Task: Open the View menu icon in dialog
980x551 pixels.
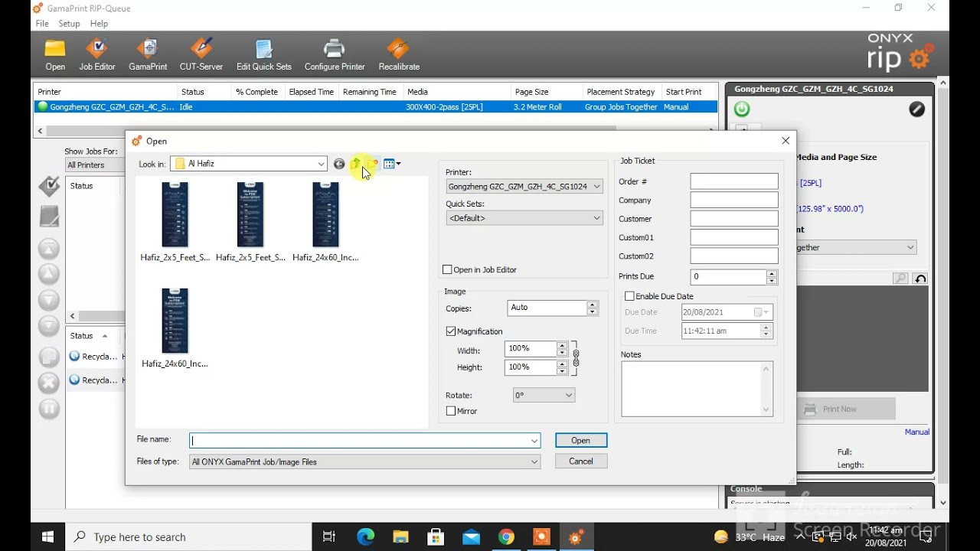Action: pos(392,164)
